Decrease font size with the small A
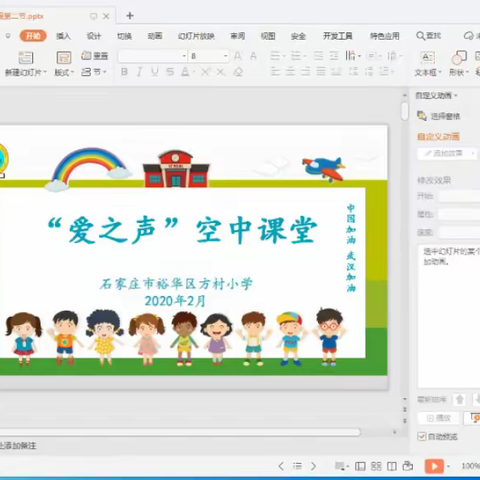Viewport: 480px width, 480px height. tap(253, 56)
